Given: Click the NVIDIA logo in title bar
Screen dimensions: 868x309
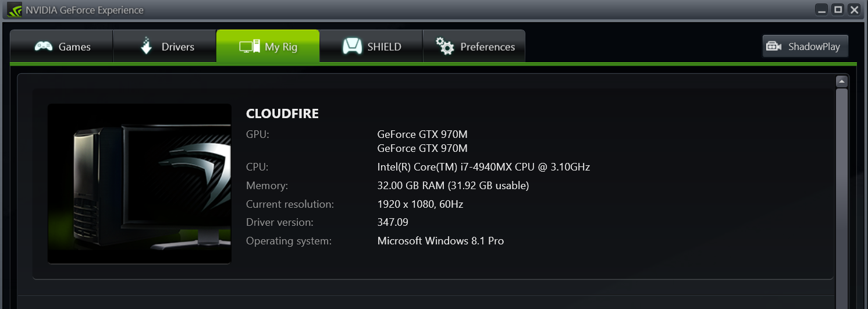Looking at the screenshot, I should pos(14,10).
